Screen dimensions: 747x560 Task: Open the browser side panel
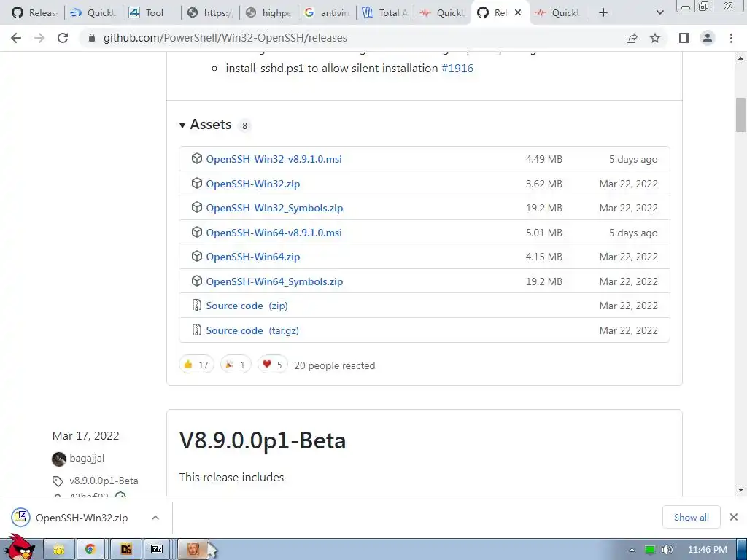(684, 38)
